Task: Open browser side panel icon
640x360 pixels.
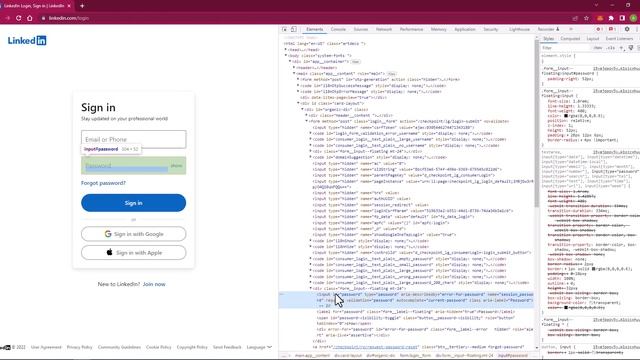Action: click(x=622, y=18)
